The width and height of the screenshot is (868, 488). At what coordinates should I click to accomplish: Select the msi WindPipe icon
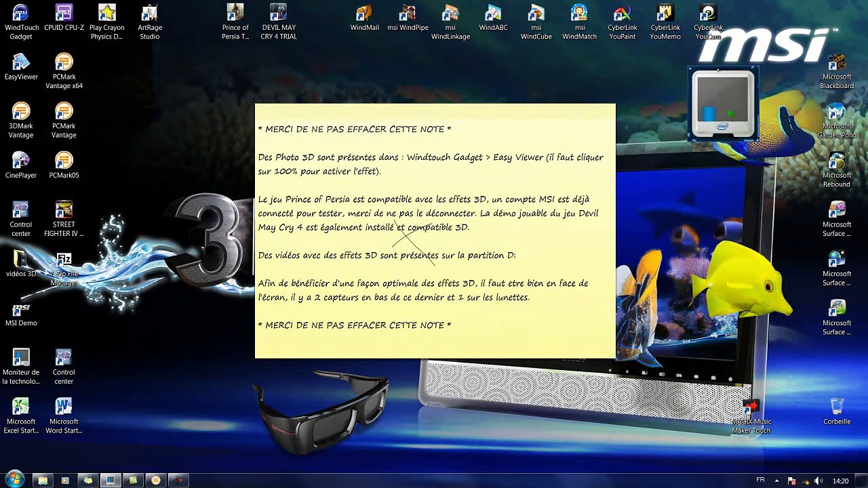tap(408, 18)
